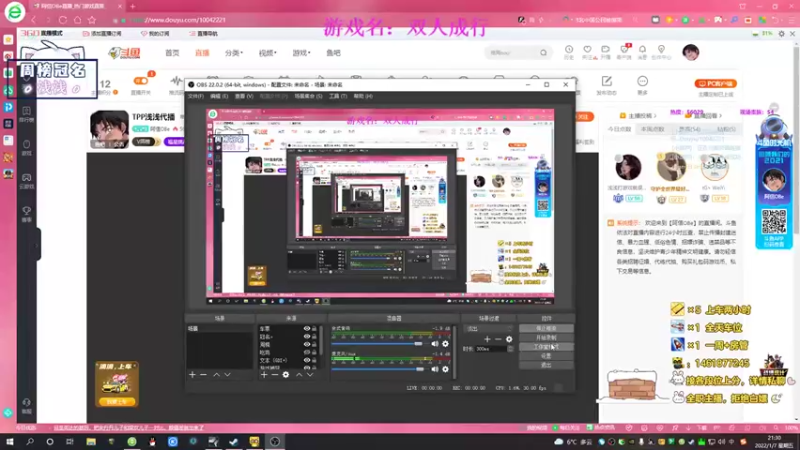
Task: Move the scene up in scenes list
Action: 216,374
